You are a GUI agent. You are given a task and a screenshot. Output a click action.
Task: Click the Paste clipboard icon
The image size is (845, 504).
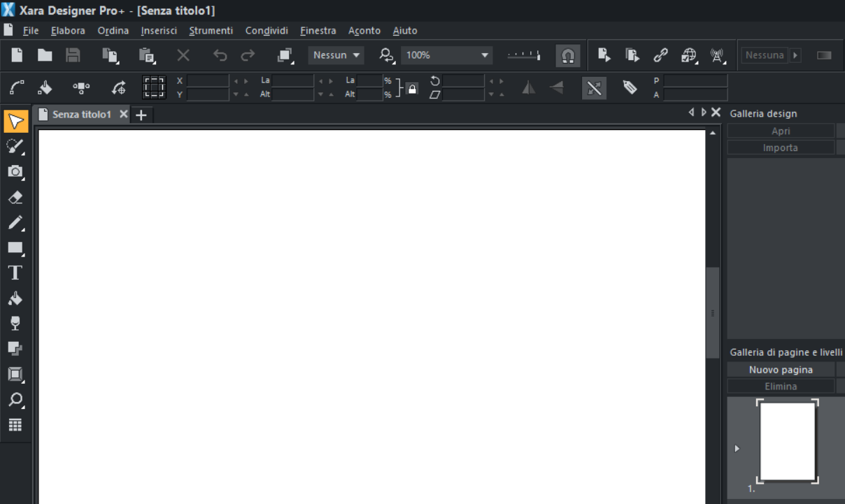point(147,55)
